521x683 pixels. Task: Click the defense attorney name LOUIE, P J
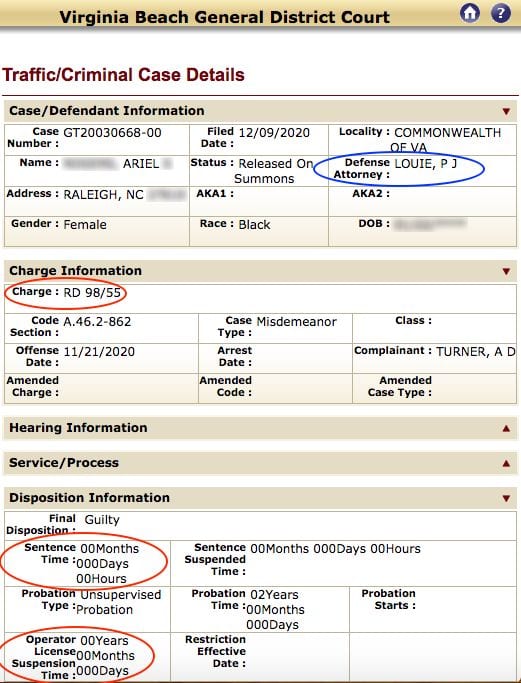(x=426, y=164)
